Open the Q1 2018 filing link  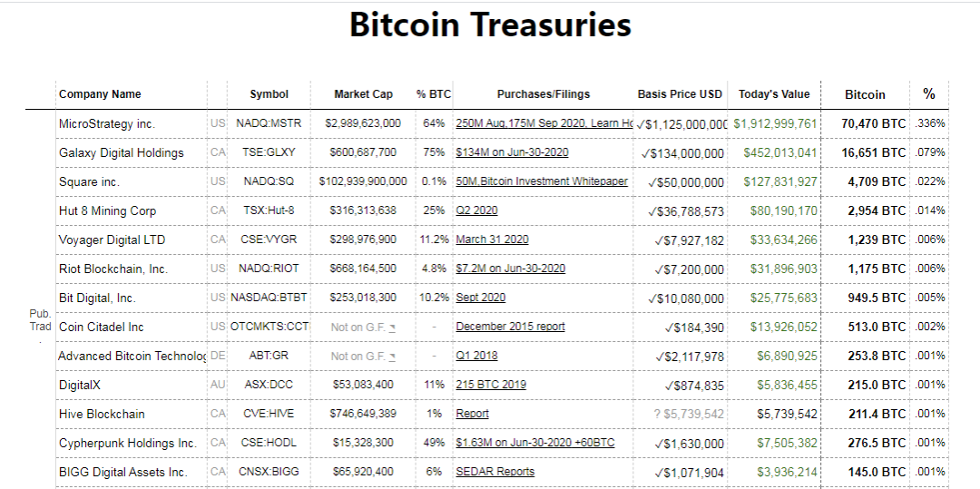476,356
